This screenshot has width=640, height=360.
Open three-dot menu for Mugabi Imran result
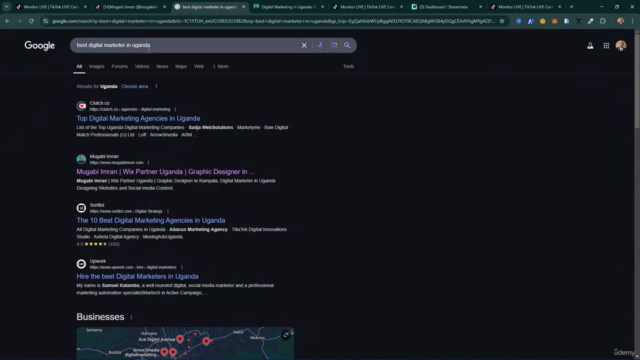148,162
